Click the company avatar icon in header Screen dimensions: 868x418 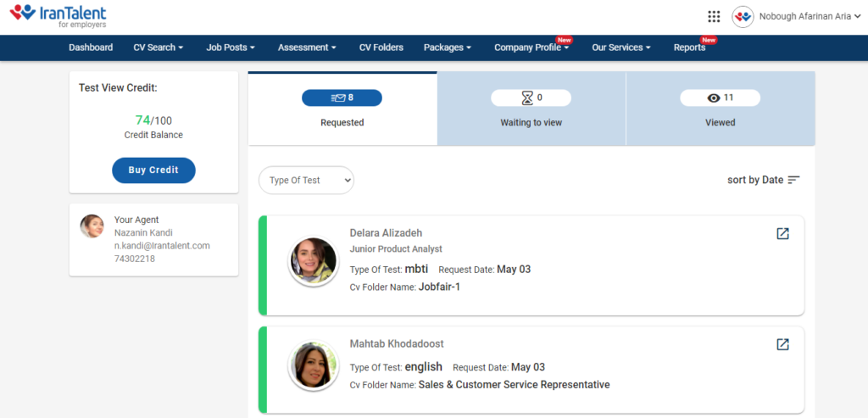click(743, 17)
